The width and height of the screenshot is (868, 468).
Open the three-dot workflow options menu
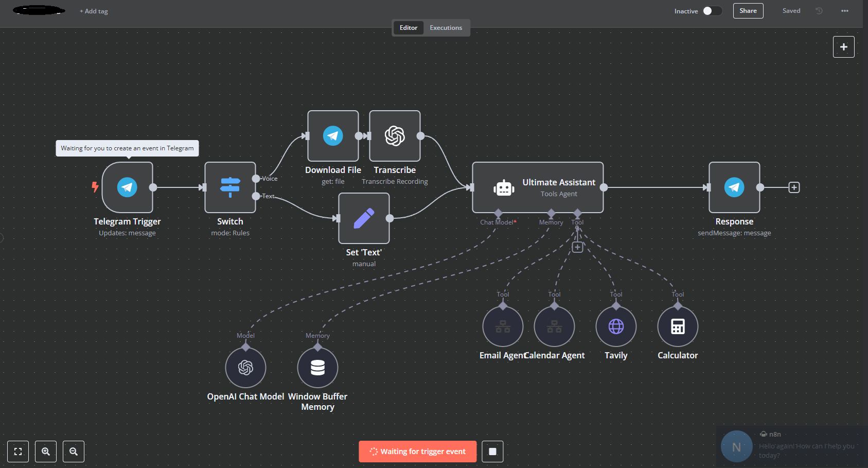click(x=845, y=11)
